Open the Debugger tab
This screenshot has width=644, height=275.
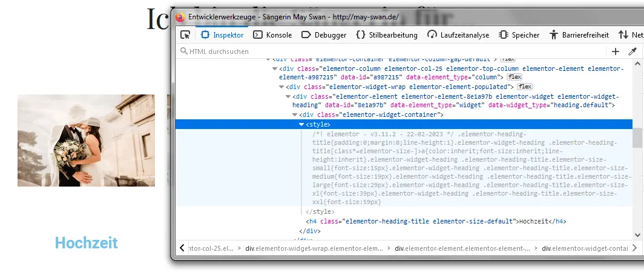pos(324,35)
